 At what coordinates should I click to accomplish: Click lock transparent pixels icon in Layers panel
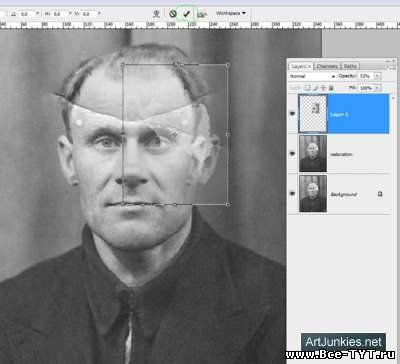pos(308,88)
